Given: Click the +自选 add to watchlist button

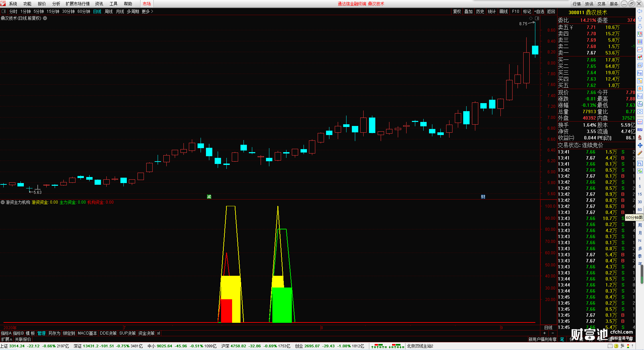Looking at the screenshot, I should tap(539, 11).
